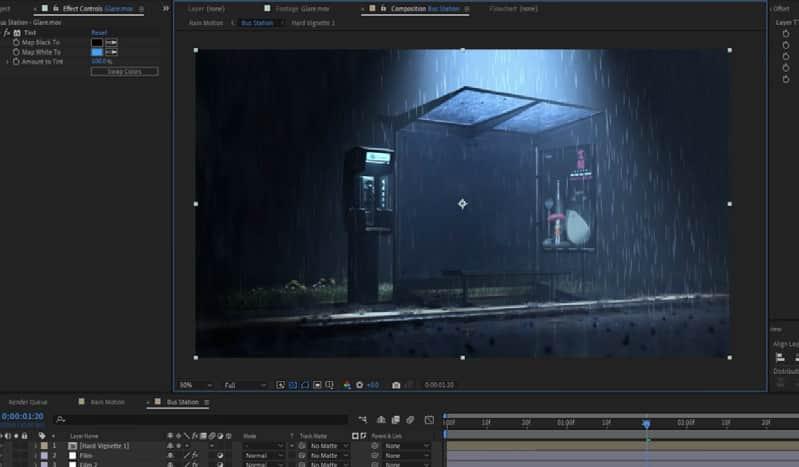The width and height of the screenshot is (799, 467).
Task: Edit the Amount to Tint value
Action: 102,62
